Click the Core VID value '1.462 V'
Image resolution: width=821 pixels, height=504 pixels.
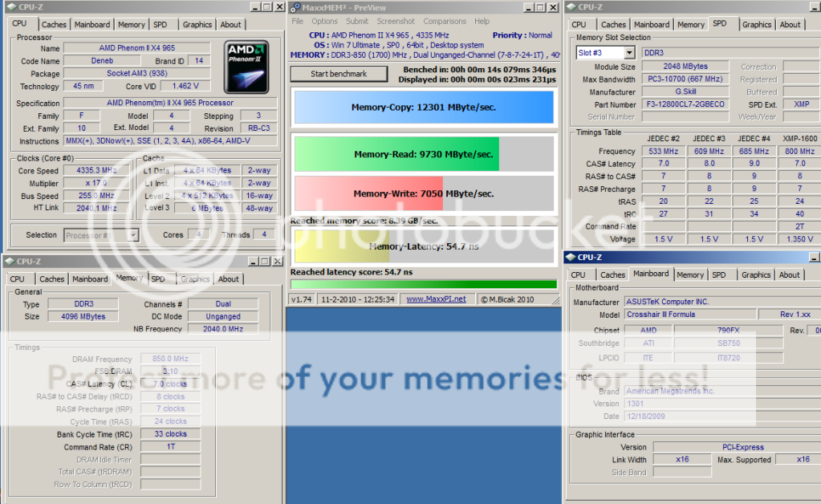click(185, 86)
